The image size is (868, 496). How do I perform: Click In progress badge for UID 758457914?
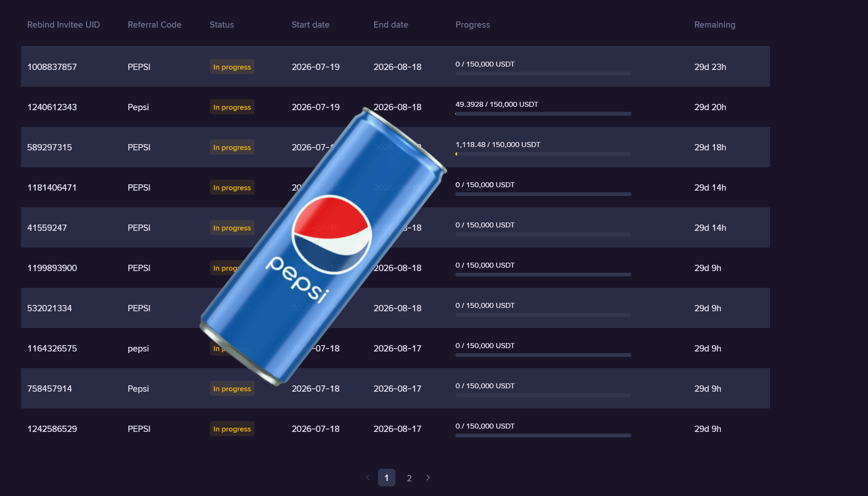[x=232, y=388]
